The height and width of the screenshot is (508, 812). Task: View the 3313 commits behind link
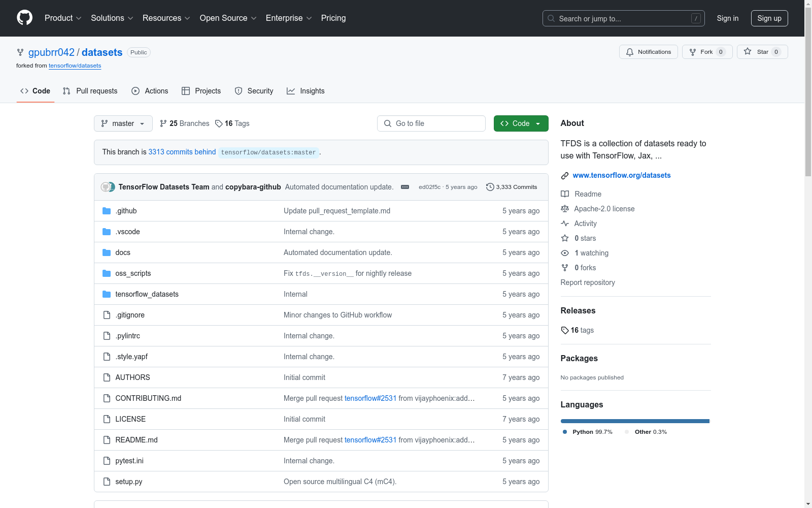pyautogui.click(x=182, y=152)
